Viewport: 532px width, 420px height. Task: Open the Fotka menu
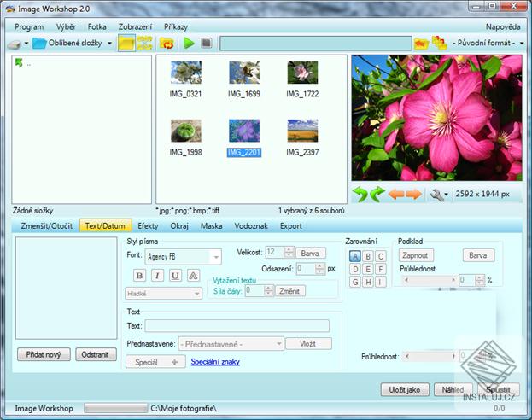coord(97,27)
